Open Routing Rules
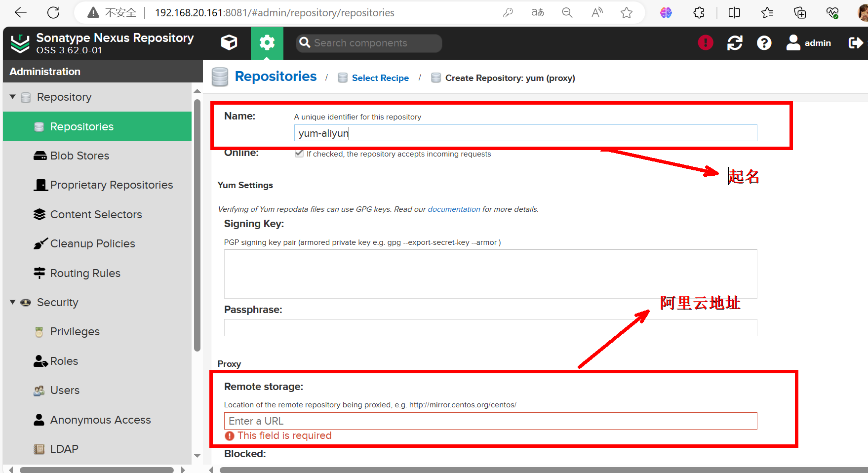This screenshot has height=473, width=868. (x=97, y=273)
